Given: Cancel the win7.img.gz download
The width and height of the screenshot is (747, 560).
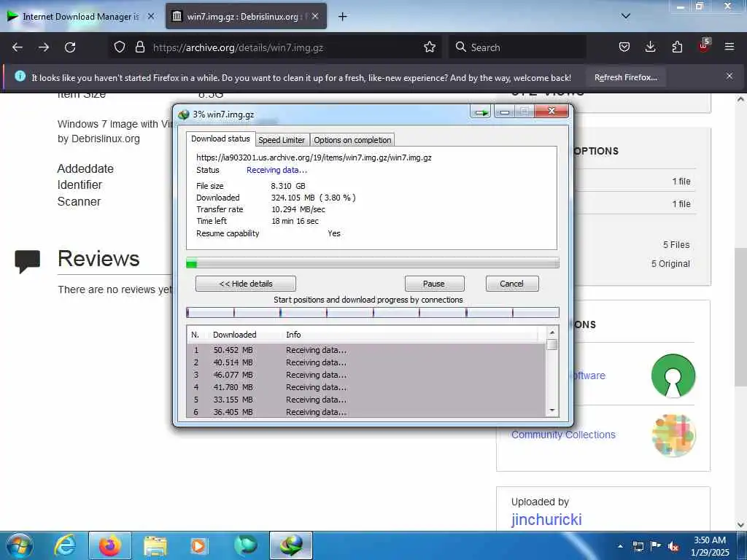Looking at the screenshot, I should pos(512,284).
